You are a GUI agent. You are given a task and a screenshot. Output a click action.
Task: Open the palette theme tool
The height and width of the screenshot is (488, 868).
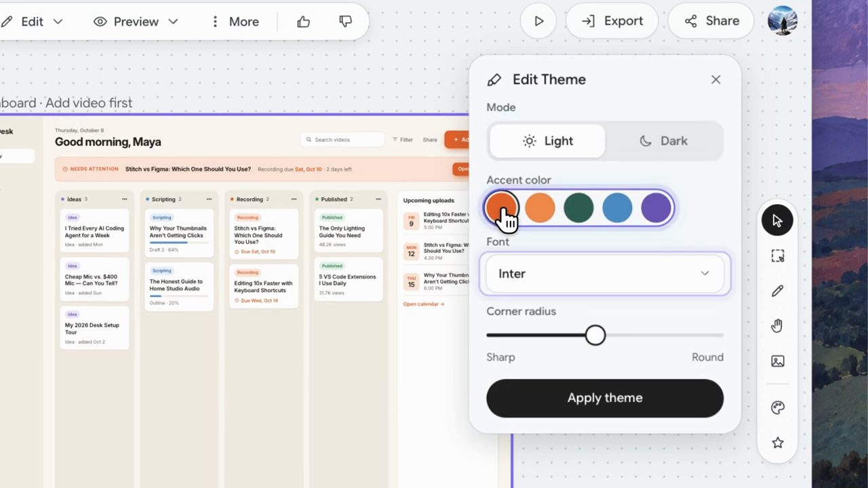pyautogui.click(x=777, y=407)
